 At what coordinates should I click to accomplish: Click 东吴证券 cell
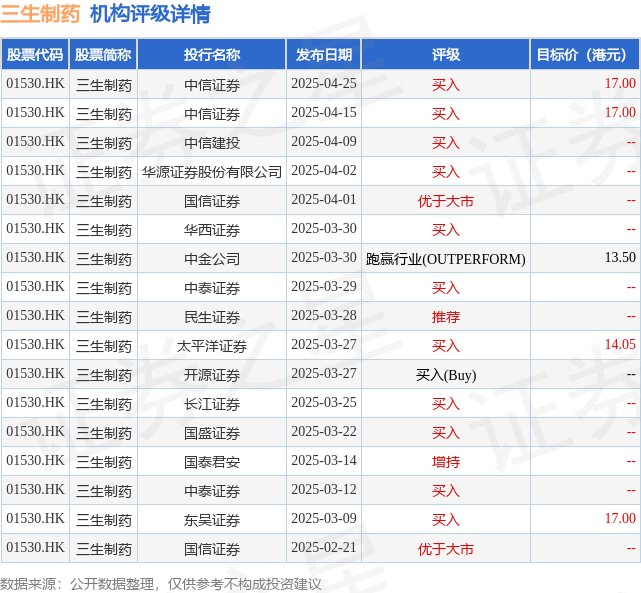click(x=212, y=520)
